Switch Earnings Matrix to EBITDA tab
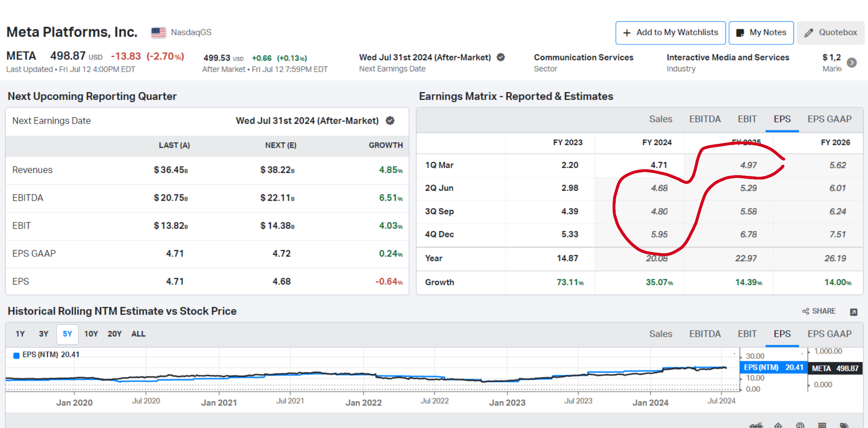This screenshot has width=868, height=428. coord(705,119)
